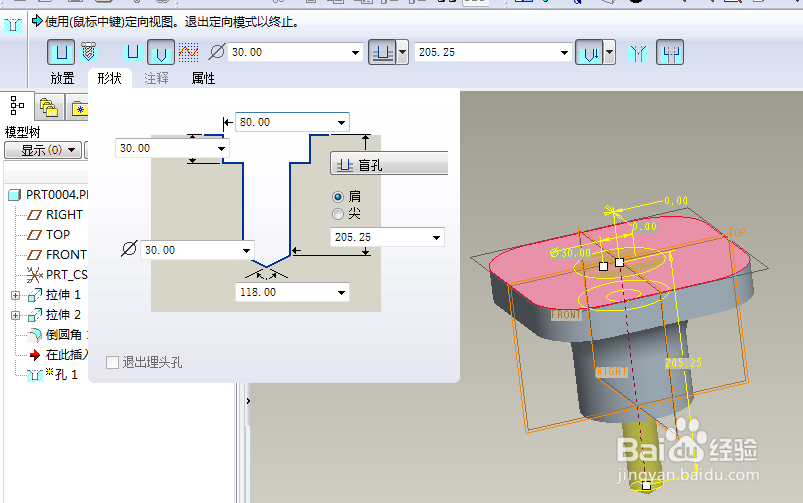Select the TOP plane tree label
Image resolution: width=803 pixels, height=503 pixels.
point(58,235)
